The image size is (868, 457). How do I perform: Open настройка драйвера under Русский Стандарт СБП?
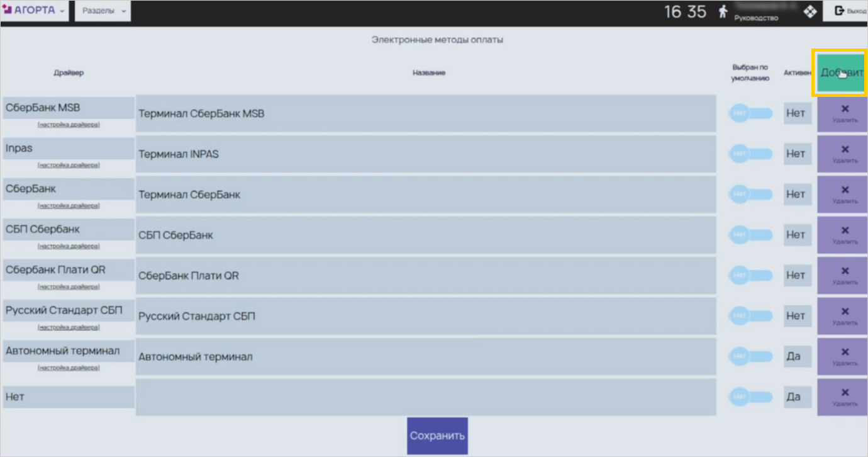click(69, 327)
